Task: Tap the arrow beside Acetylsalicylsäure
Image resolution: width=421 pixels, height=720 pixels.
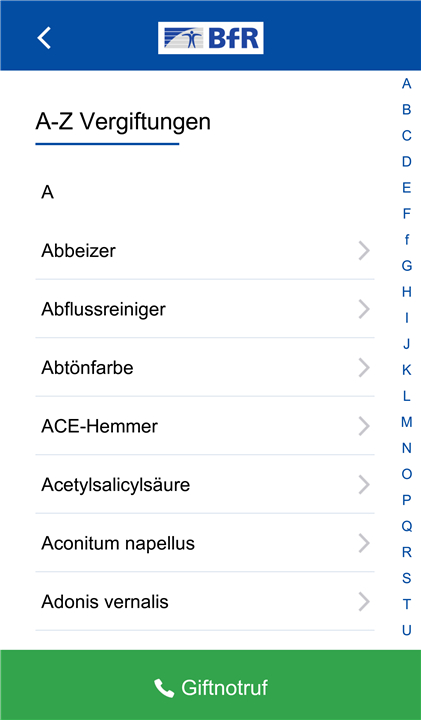Action: pos(364,485)
